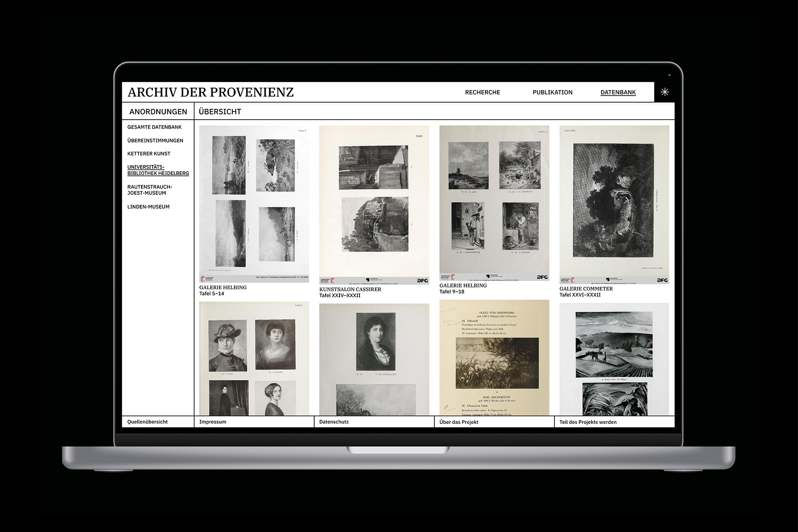Click the ARCHIV DER PROVENIENZ site title
The width and height of the screenshot is (798, 532).
(211, 92)
